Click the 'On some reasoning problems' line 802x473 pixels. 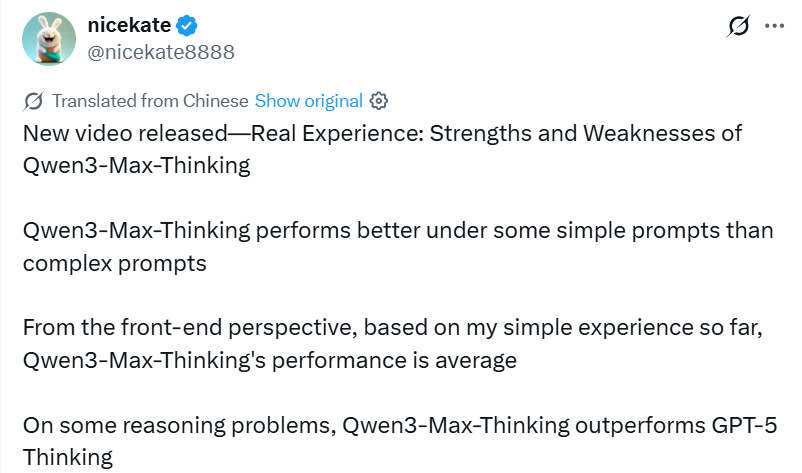click(180, 426)
